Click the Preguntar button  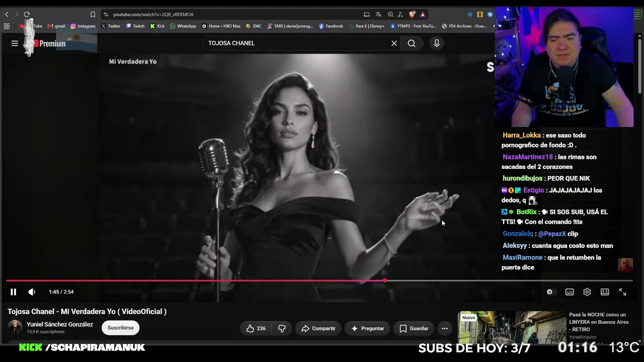click(367, 328)
